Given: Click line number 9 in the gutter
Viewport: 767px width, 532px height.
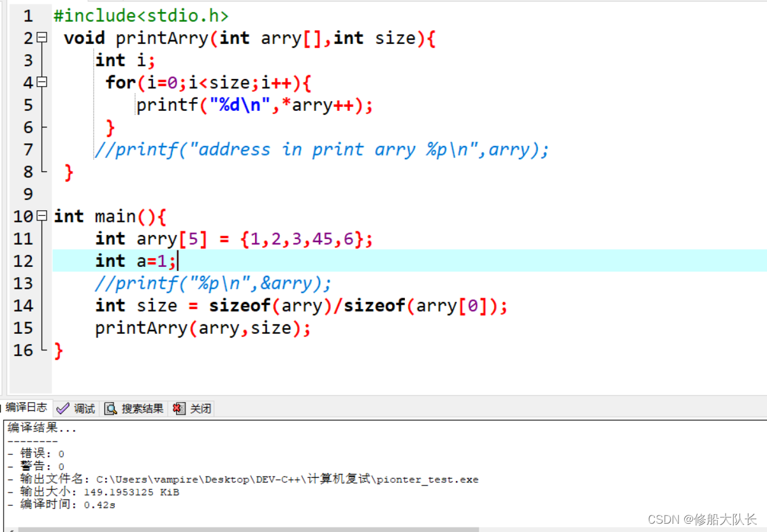Looking at the screenshot, I should point(28,194).
